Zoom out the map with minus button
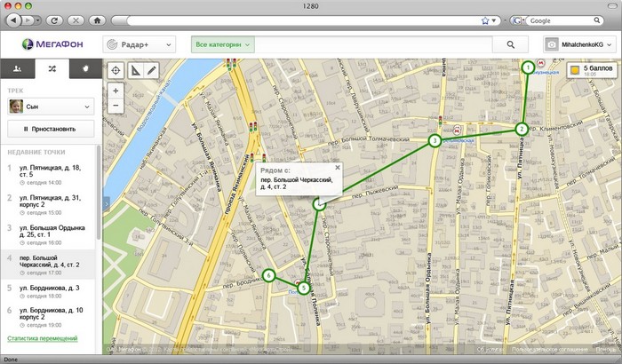This screenshot has width=622, height=364. coord(115,106)
